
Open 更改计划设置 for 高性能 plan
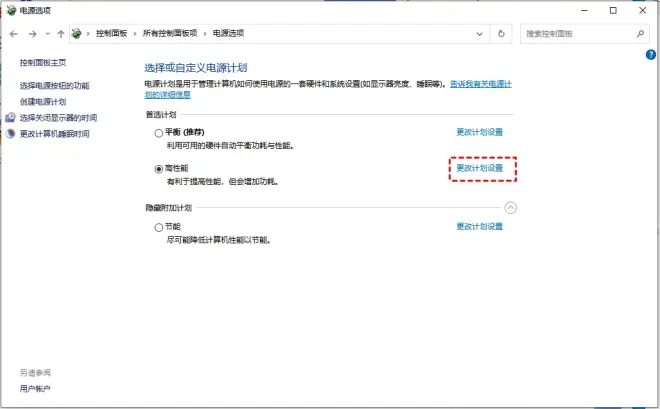tap(480, 168)
